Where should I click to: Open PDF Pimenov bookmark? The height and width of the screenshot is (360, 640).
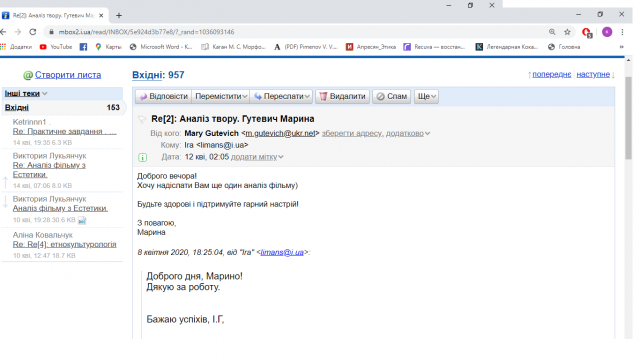[x=306, y=47]
